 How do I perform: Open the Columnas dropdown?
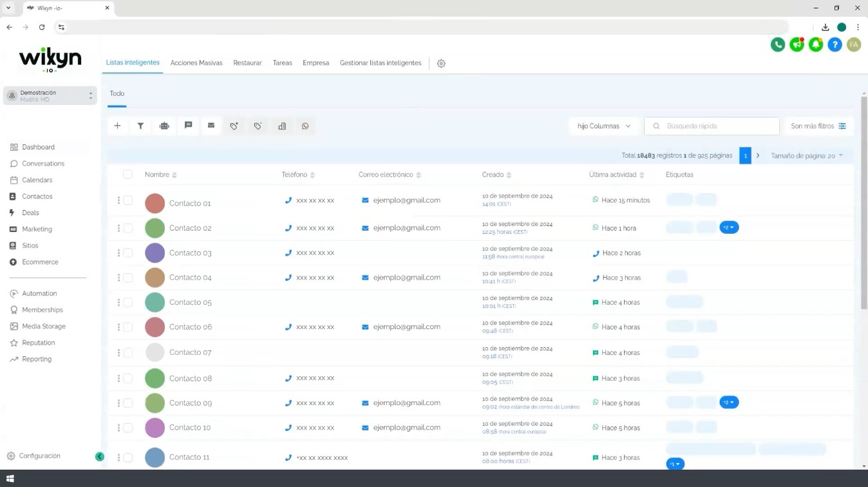[604, 126]
